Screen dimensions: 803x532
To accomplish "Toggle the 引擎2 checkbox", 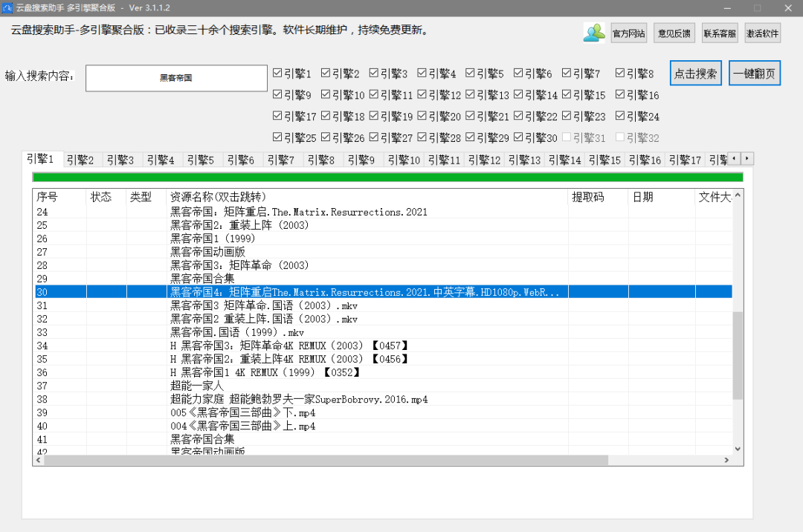I will tap(326, 73).
